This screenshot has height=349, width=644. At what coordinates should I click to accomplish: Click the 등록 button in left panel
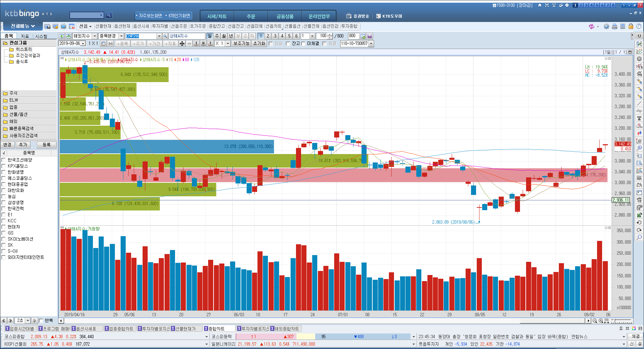point(46,145)
